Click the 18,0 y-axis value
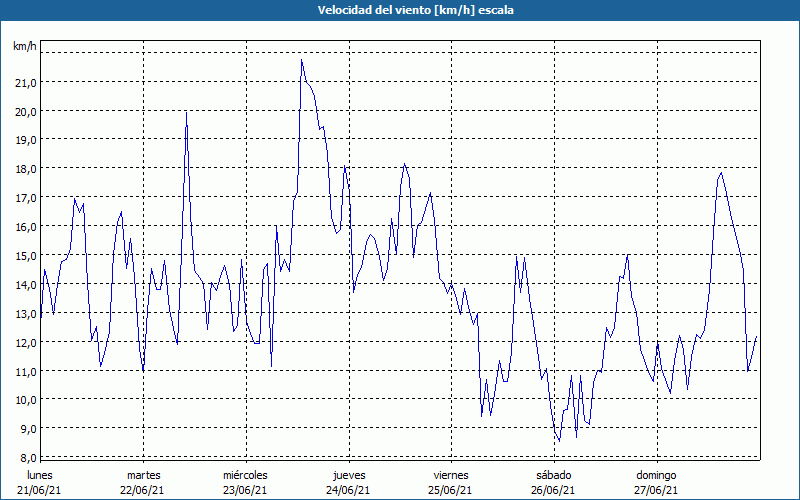This screenshot has height=500, width=800. point(26,169)
